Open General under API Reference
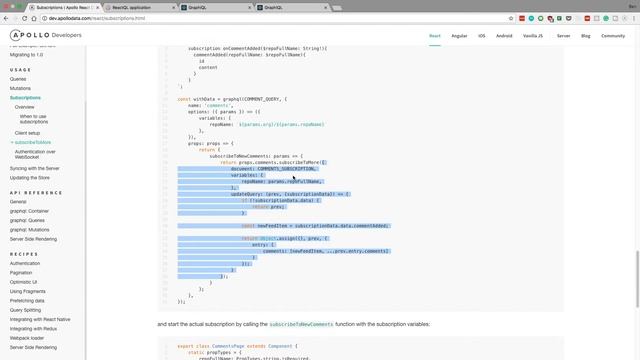This screenshot has width=640, height=360. [x=18, y=202]
